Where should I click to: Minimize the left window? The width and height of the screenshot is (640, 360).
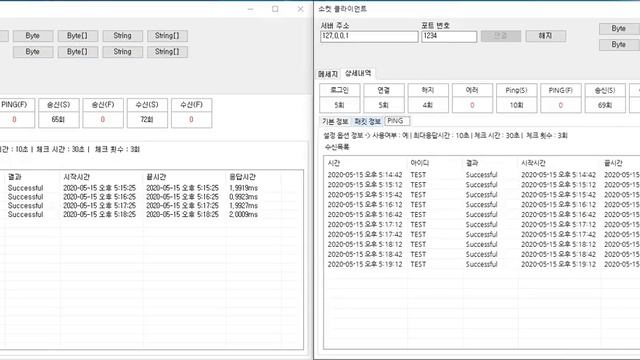[x=251, y=9]
